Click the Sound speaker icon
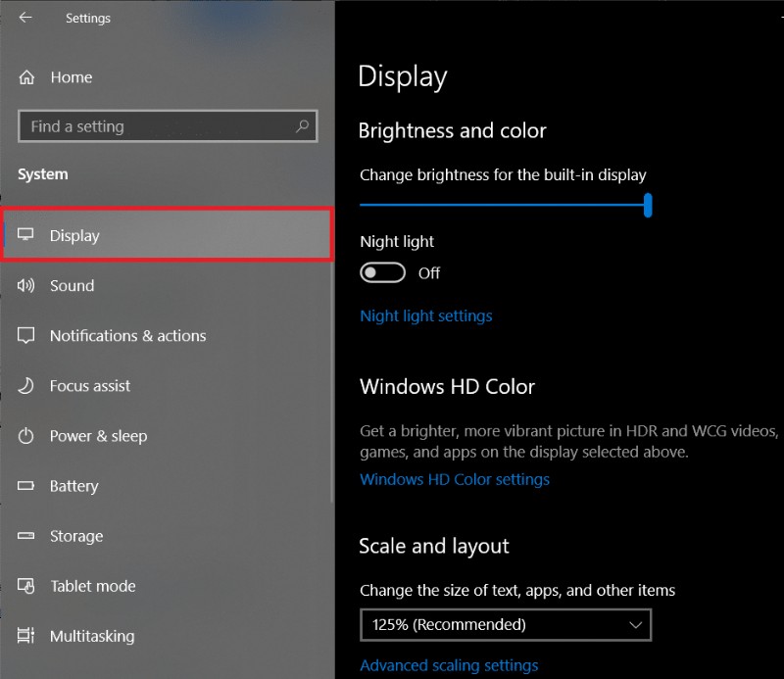The image size is (784, 679). [x=26, y=285]
